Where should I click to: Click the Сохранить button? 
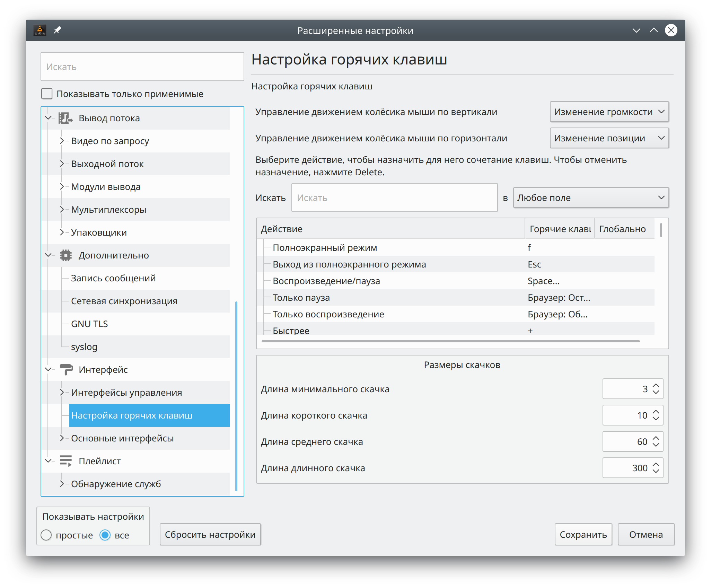[x=583, y=535]
